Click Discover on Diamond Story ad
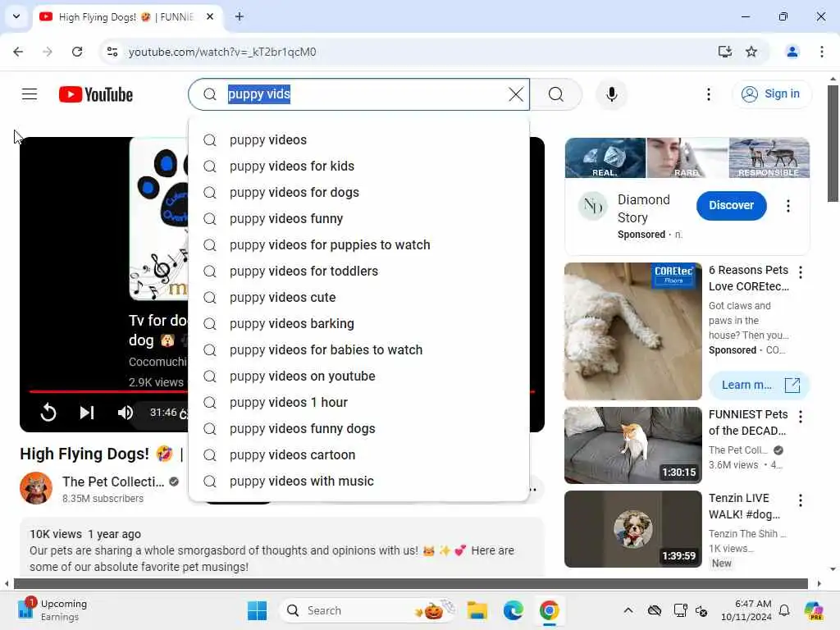 pyautogui.click(x=731, y=206)
